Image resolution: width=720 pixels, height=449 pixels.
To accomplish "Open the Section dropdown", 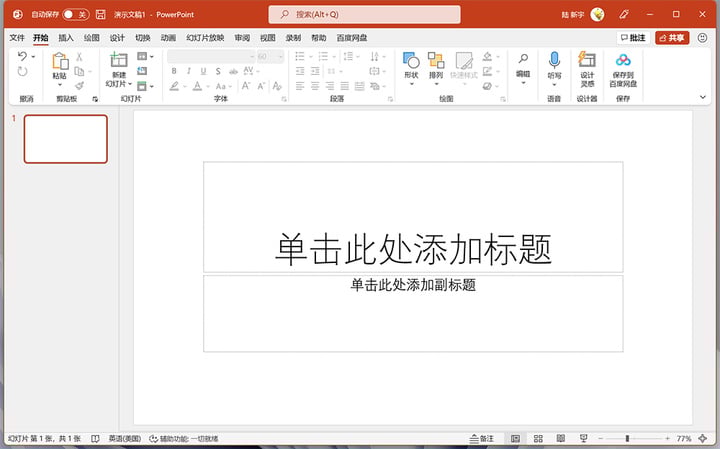I will (x=145, y=86).
